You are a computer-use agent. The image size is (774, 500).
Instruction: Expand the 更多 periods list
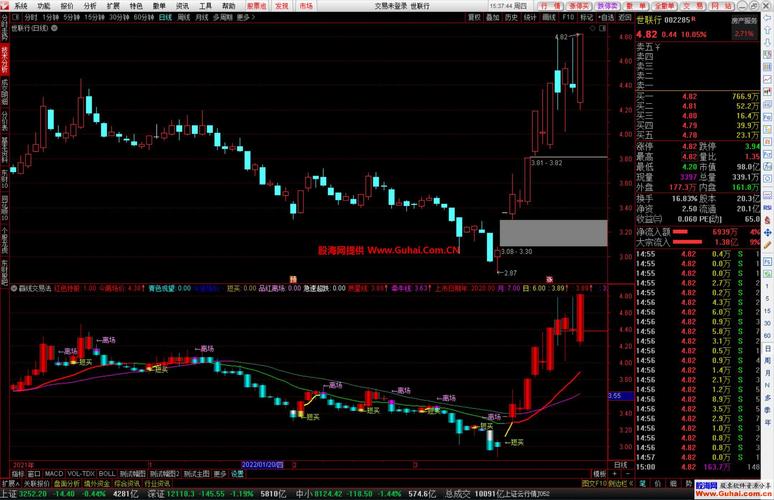pyautogui.click(x=245, y=17)
